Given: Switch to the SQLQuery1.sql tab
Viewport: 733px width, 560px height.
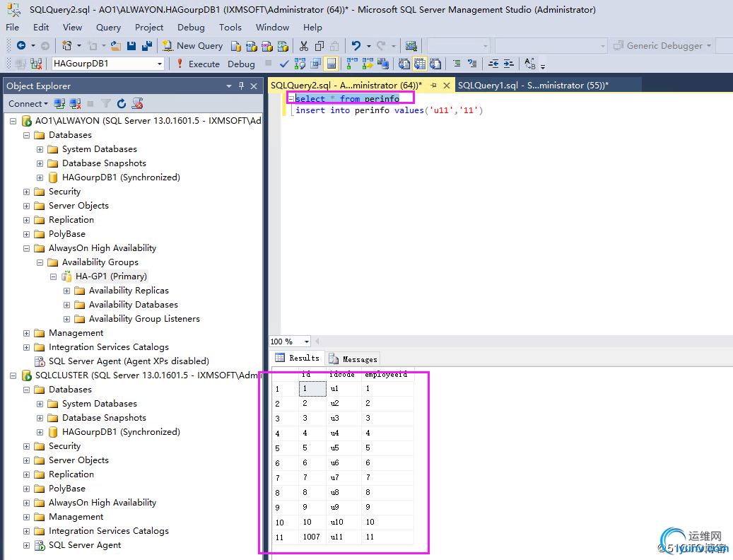Looking at the screenshot, I should [x=533, y=85].
